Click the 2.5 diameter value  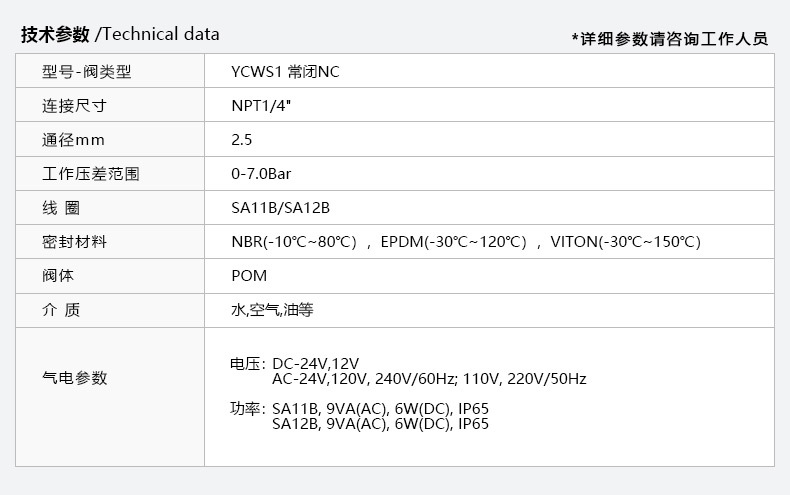click(241, 140)
